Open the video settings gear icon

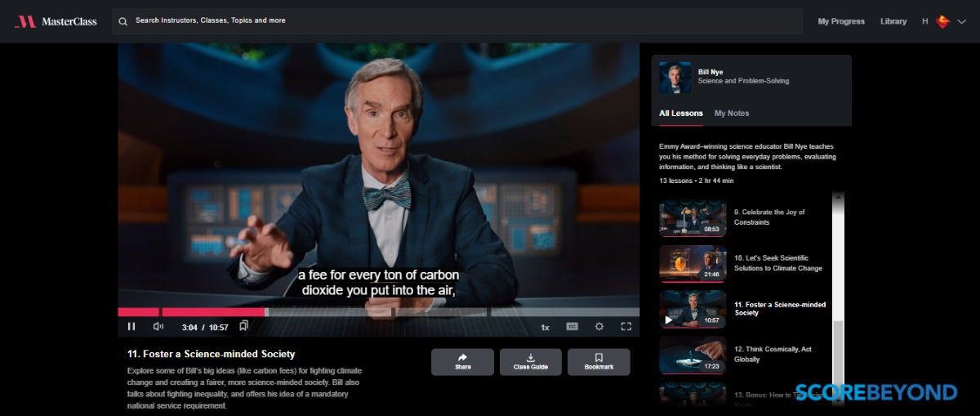[599, 327]
